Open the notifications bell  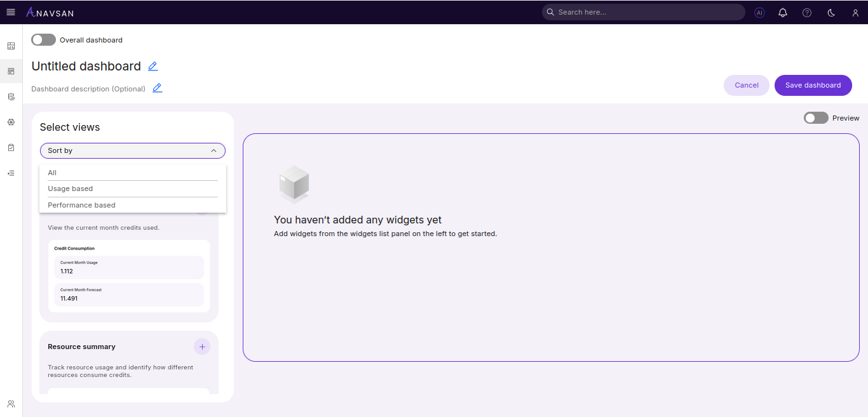(783, 12)
